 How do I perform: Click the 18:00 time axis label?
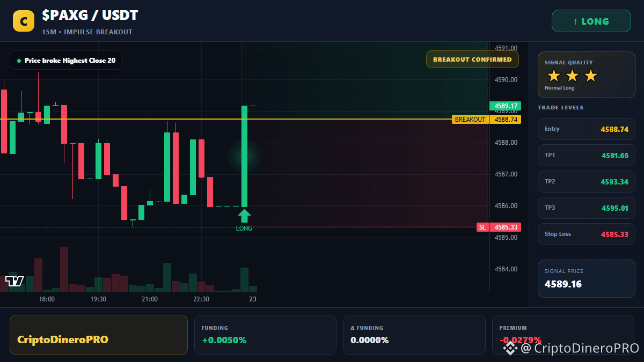tap(47, 299)
